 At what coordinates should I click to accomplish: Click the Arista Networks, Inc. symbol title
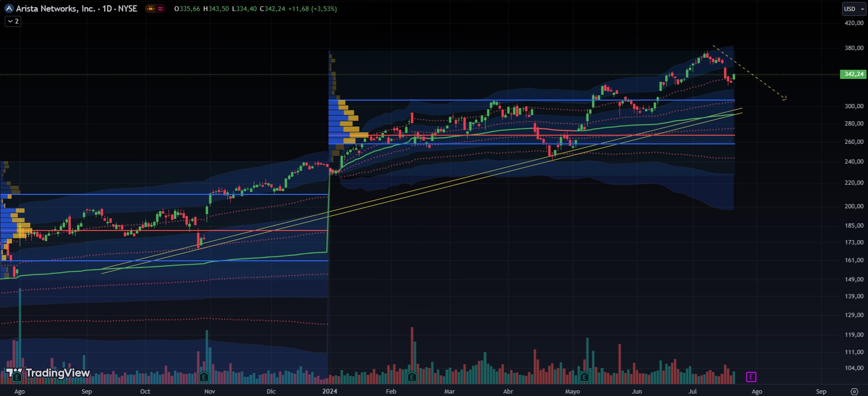[x=55, y=9]
